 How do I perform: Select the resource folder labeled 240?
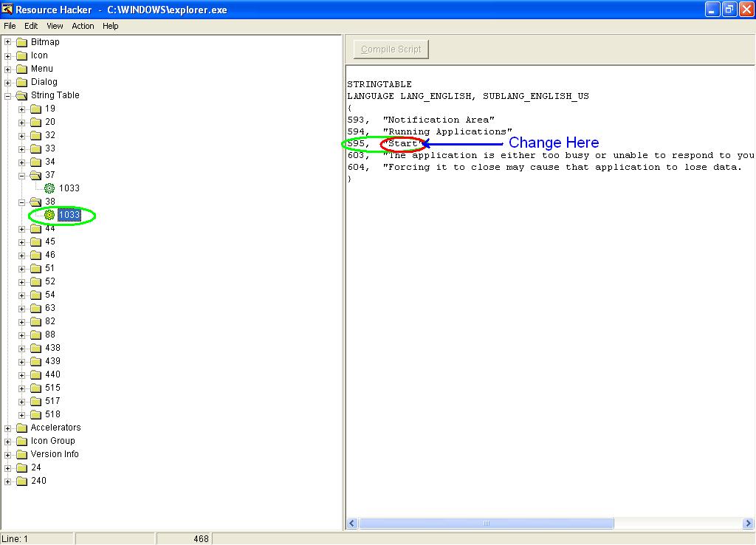(x=38, y=481)
